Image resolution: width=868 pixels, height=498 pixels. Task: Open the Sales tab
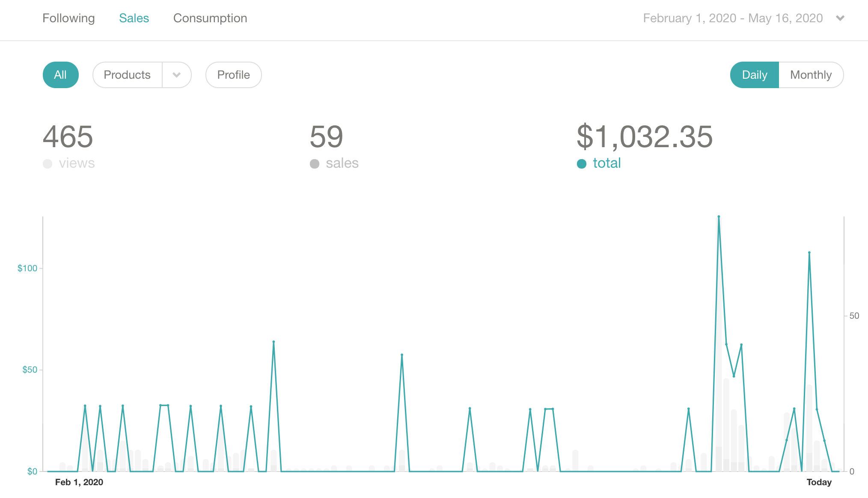pyautogui.click(x=134, y=18)
